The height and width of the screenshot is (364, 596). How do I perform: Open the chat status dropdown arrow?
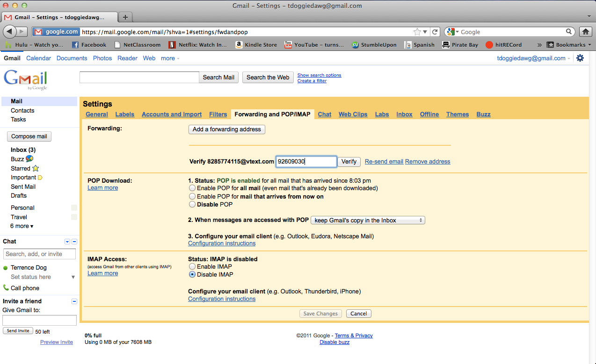(x=73, y=277)
